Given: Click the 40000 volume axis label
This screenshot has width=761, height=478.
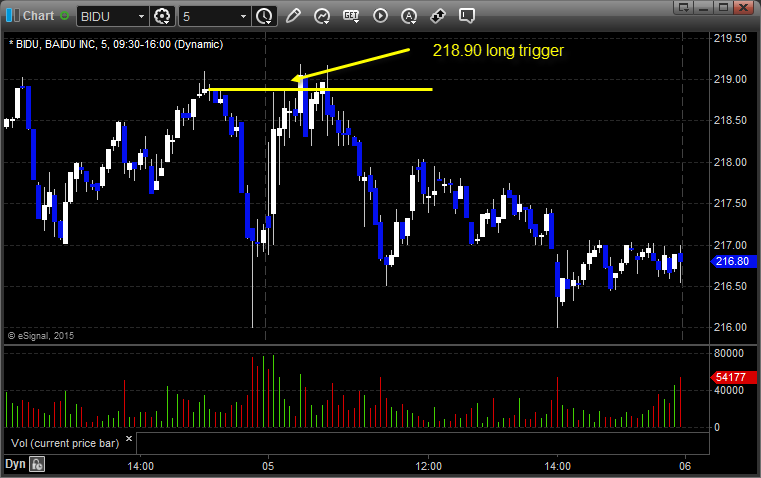Looking at the screenshot, I should point(728,390).
